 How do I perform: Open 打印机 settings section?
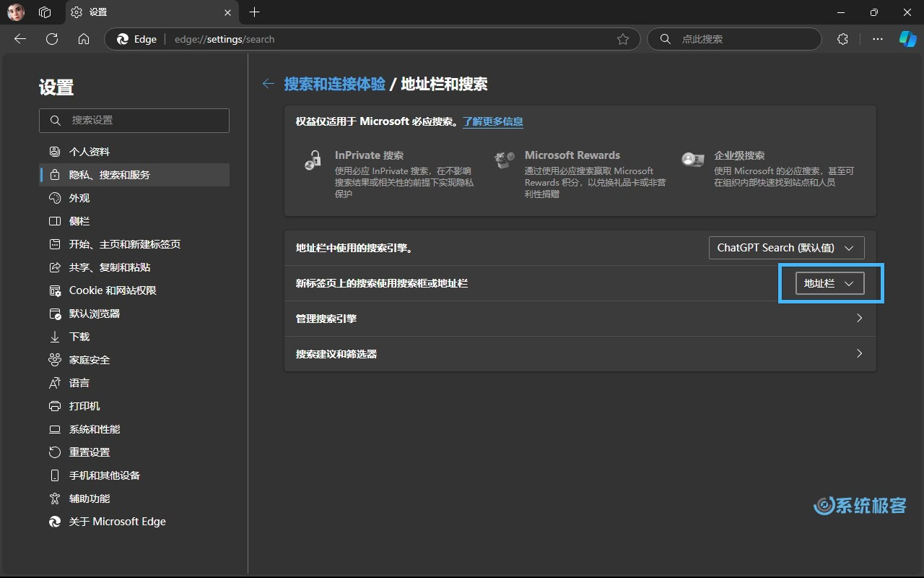click(x=134, y=406)
